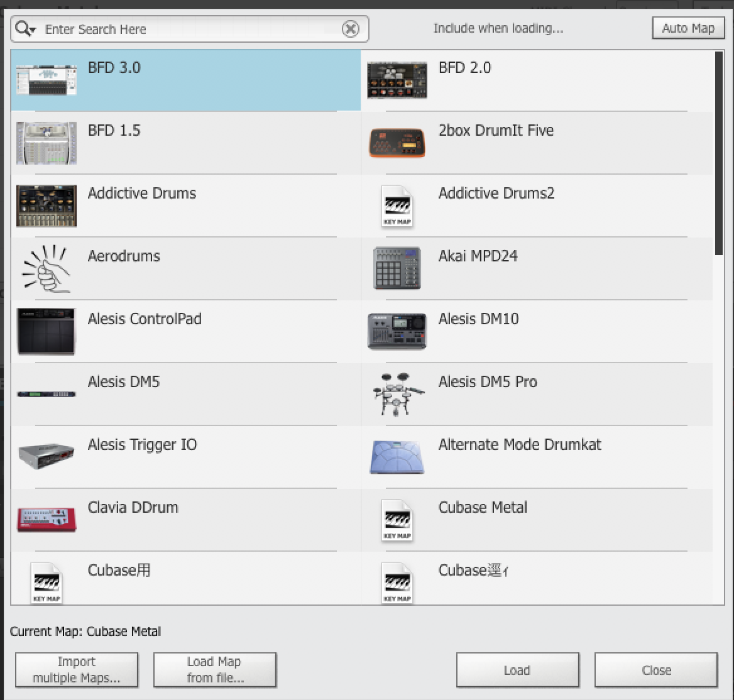Click the Auto Map button
Image resolution: width=734 pixels, height=700 pixels.
(688, 28)
